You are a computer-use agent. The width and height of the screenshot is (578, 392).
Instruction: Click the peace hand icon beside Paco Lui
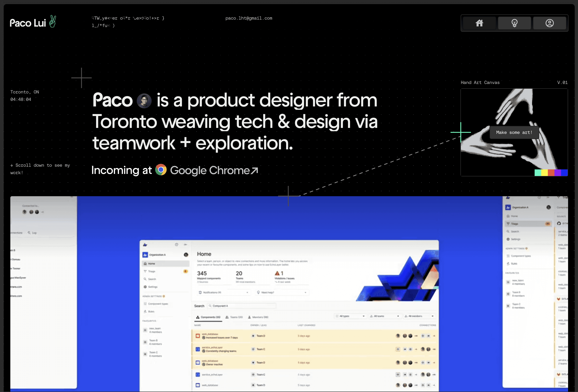coord(52,22)
